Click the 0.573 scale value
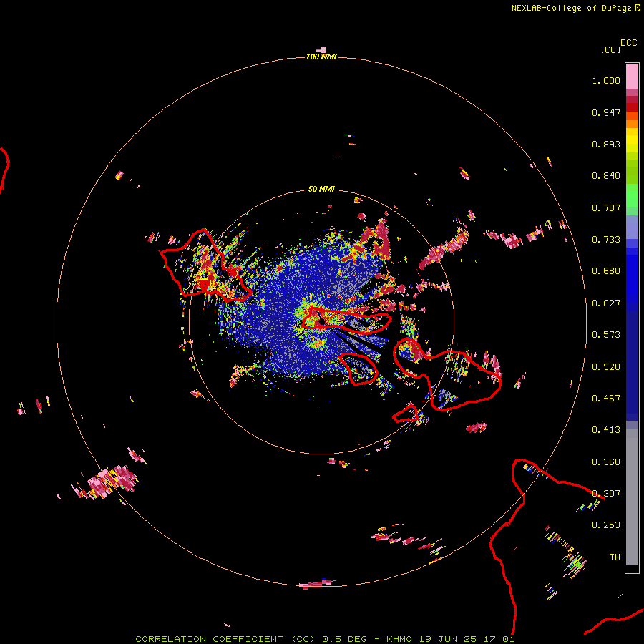 pyautogui.click(x=606, y=335)
